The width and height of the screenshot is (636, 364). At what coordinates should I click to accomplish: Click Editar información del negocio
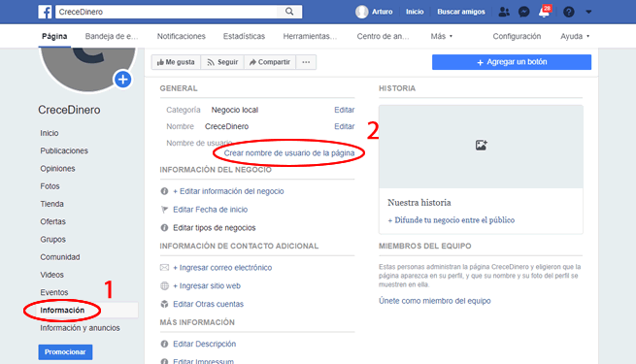228,191
